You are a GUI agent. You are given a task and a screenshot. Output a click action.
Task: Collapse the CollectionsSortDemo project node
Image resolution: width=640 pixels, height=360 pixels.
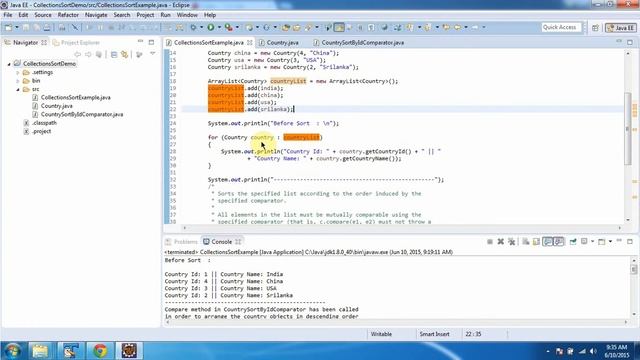[9, 64]
